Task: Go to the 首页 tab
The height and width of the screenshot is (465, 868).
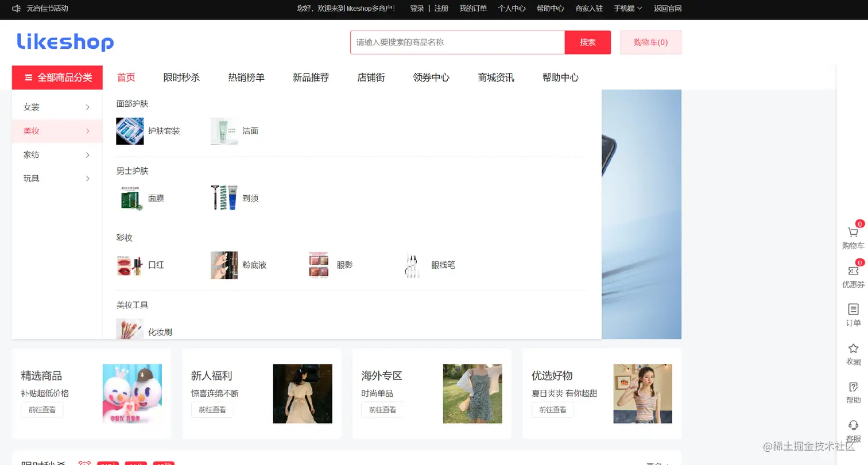Action: (x=126, y=77)
